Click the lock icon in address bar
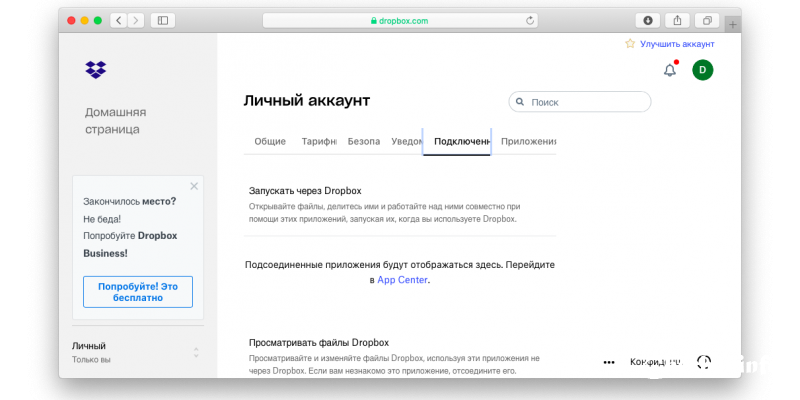The image size is (800, 400). pyautogui.click(x=374, y=21)
